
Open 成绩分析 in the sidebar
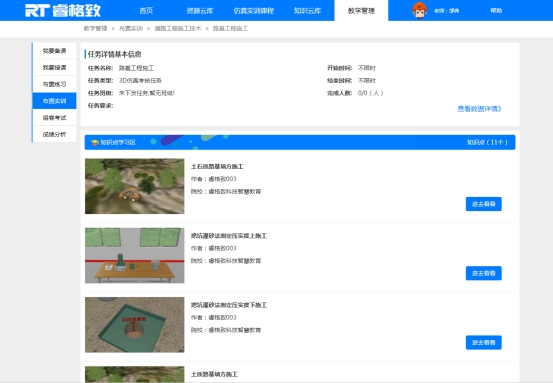pyautogui.click(x=54, y=134)
